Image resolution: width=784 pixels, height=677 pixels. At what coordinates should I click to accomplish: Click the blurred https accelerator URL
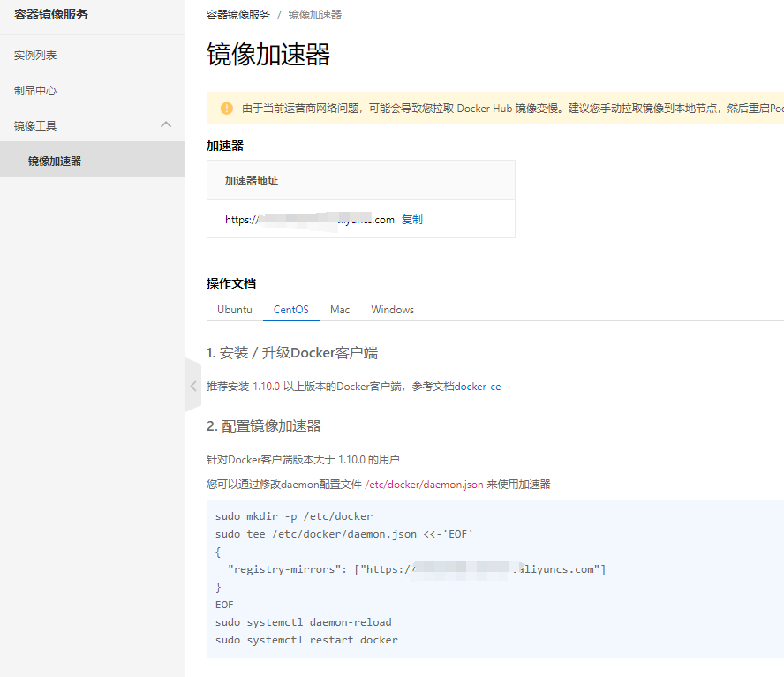310,220
